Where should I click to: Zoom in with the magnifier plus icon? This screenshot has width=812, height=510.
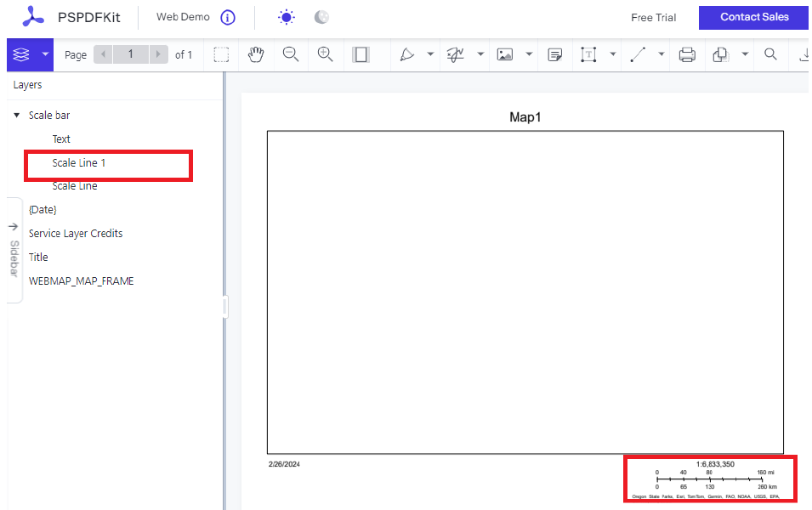click(x=325, y=54)
